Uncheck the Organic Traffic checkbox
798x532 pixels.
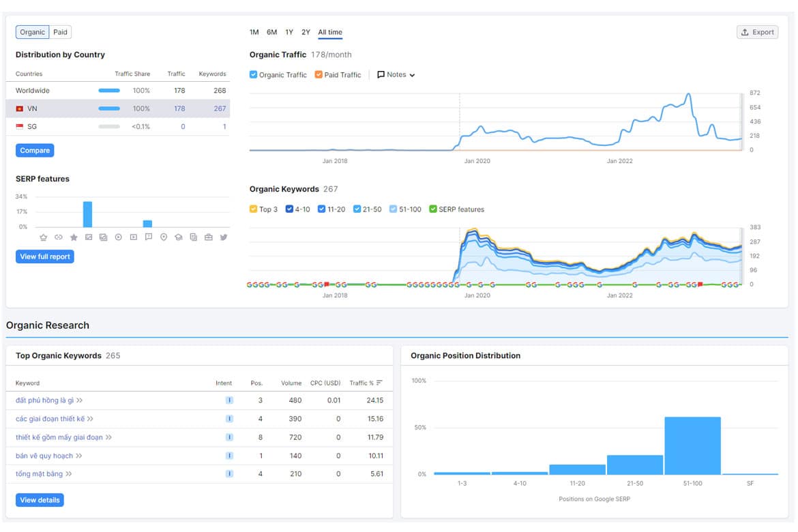coord(254,75)
